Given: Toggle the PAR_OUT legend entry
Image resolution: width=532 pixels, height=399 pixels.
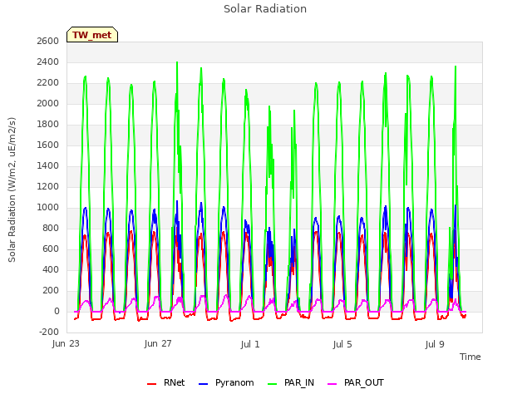Looking at the screenshot, I should [356, 382].
